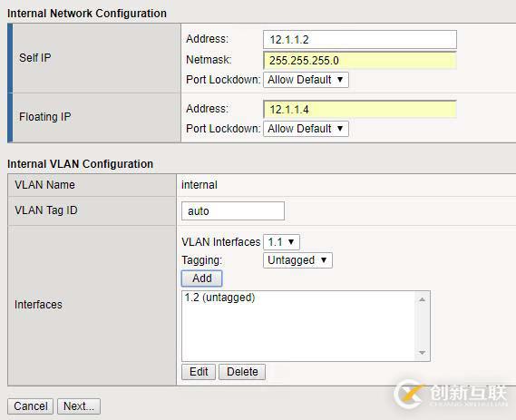The width and height of the screenshot is (516, 420).
Task: Click the Floating IP Address field
Action: pos(360,109)
